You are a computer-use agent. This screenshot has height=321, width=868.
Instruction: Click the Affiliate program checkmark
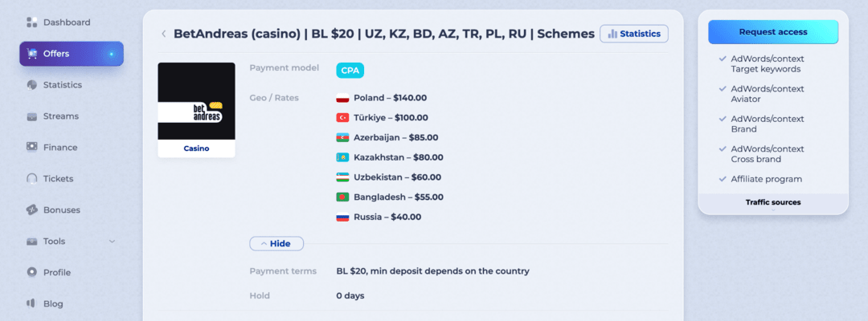[x=722, y=179]
